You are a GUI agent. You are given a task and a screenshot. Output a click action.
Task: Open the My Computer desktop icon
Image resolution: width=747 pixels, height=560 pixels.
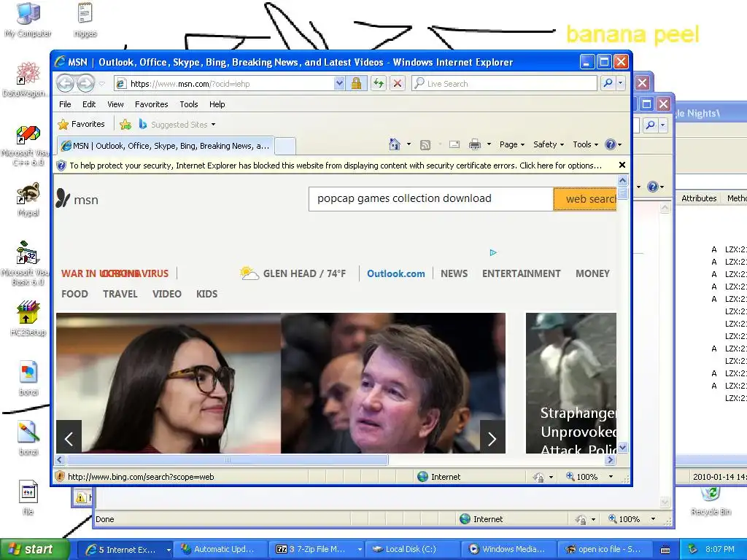click(x=28, y=20)
